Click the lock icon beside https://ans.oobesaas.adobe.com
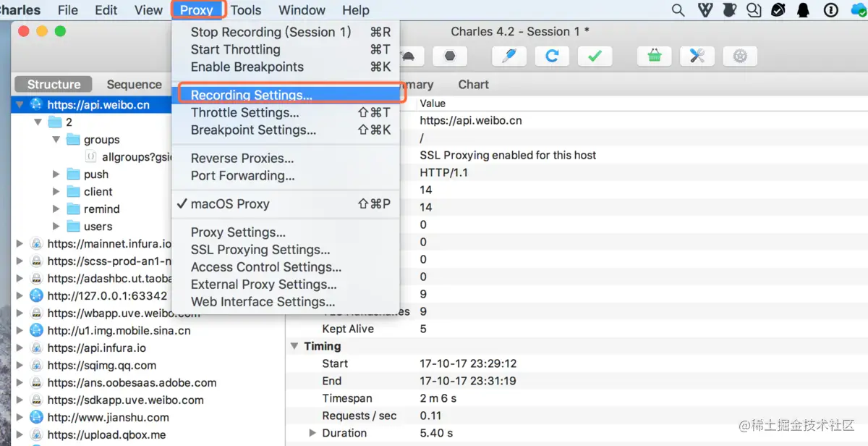The width and height of the screenshot is (868, 446). 36,382
